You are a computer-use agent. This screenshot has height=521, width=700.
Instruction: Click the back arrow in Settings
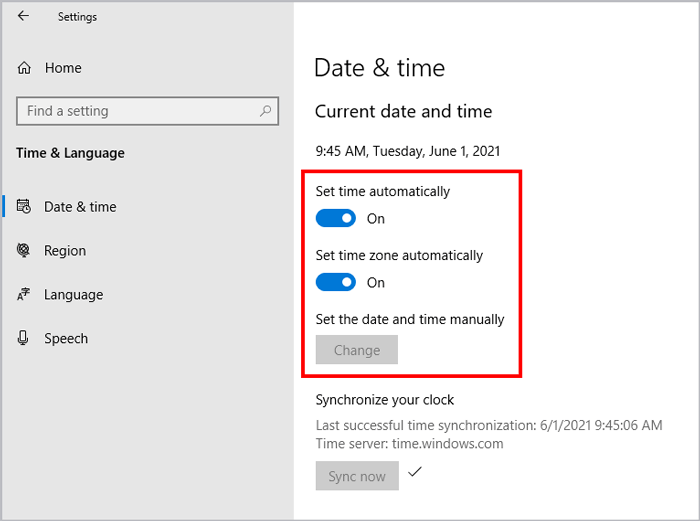pos(23,16)
